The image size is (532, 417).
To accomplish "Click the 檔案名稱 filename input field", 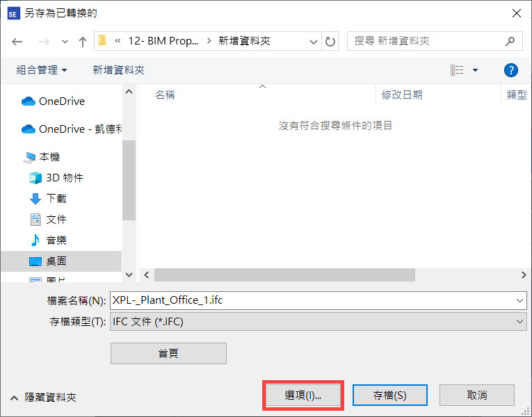I will [x=319, y=300].
